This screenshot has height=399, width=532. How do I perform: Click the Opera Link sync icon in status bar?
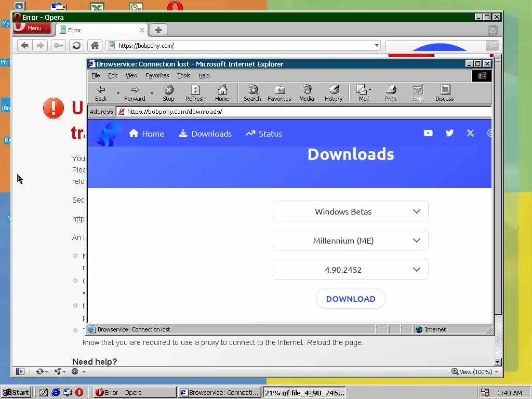pyautogui.click(x=40, y=371)
